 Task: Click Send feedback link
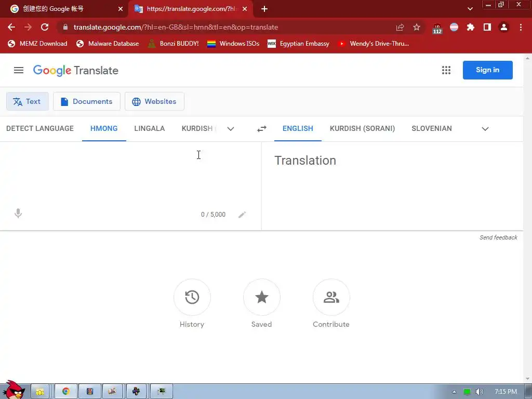498,237
